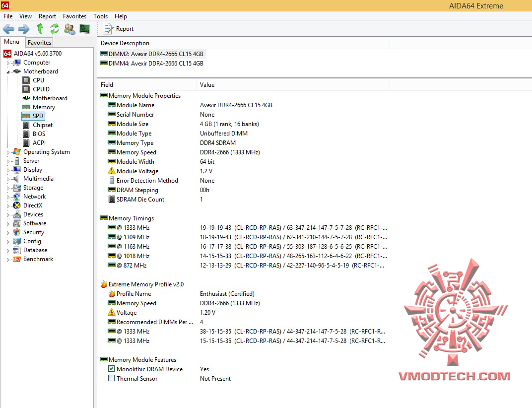
Task: Select the Memory icon in tree
Action: coord(26,107)
